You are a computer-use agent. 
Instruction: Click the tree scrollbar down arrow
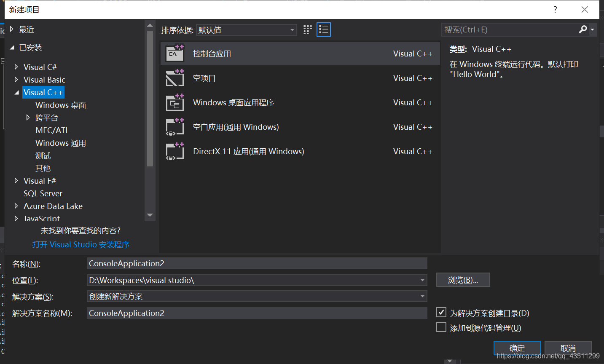click(x=150, y=215)
